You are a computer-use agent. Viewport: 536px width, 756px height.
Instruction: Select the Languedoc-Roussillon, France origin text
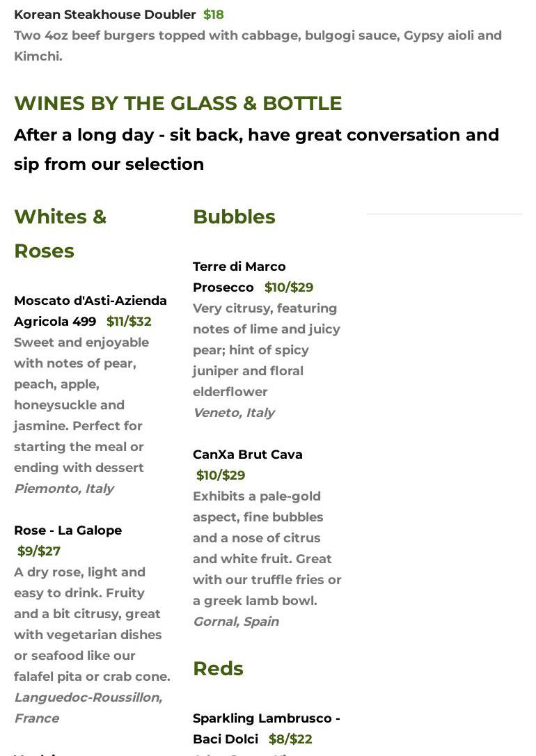pyautogui.click(x=88, y=707)
